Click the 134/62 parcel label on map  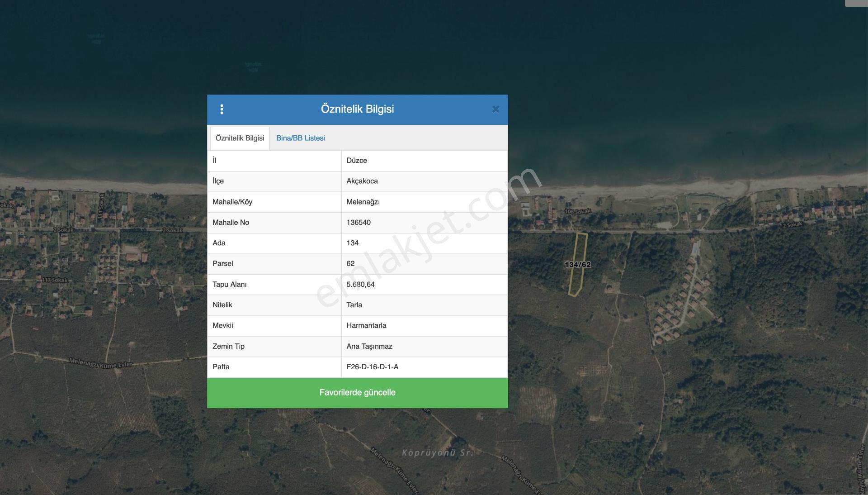[x=577, y=264]
